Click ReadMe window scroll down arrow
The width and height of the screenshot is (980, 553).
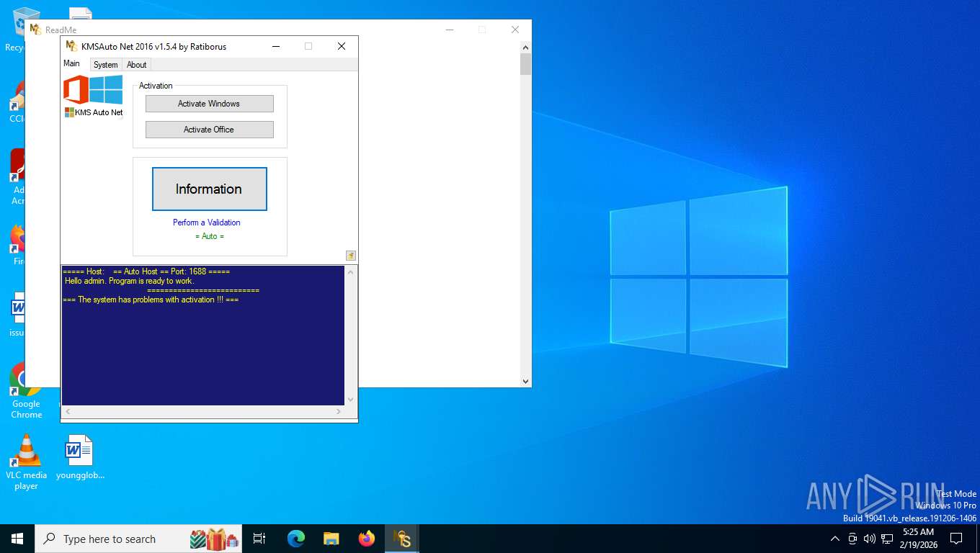pyautogui.click(x=525, y=382)
